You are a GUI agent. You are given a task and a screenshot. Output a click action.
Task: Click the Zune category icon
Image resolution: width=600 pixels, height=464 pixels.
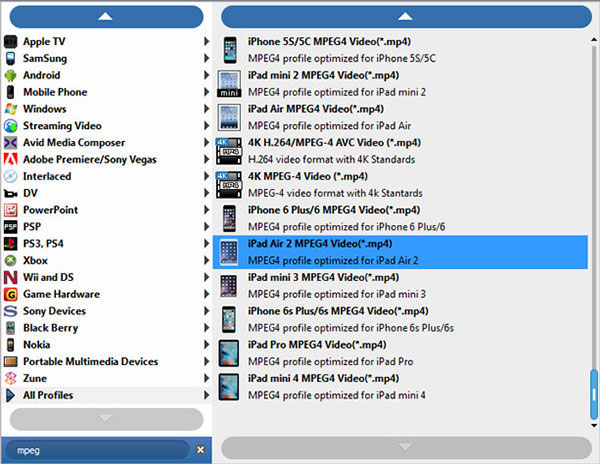point(11,378)
